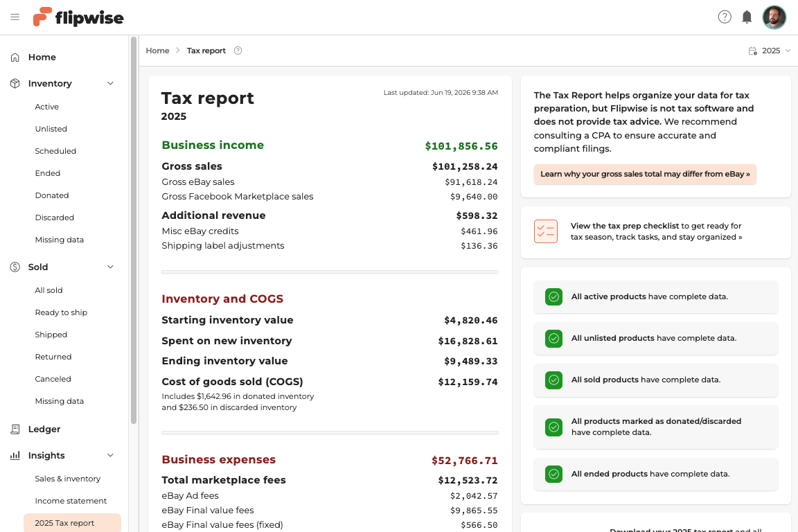The height and width of the screenshot is (532, 798).
Task: Open Missing data under Sold
Action: click(x=59, y=401)
